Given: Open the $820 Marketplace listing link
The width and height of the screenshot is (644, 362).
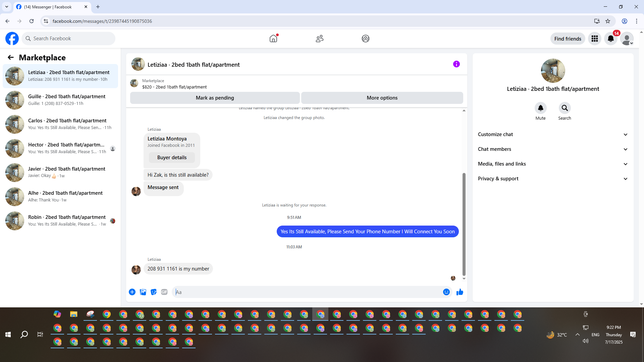Looking at the screenshot, I should 174,87.
